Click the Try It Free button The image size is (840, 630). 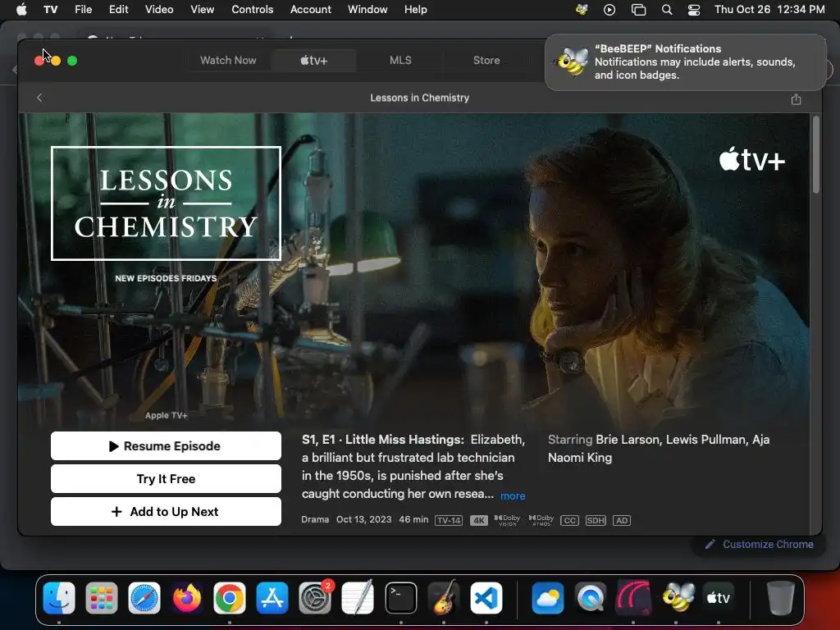166,479
